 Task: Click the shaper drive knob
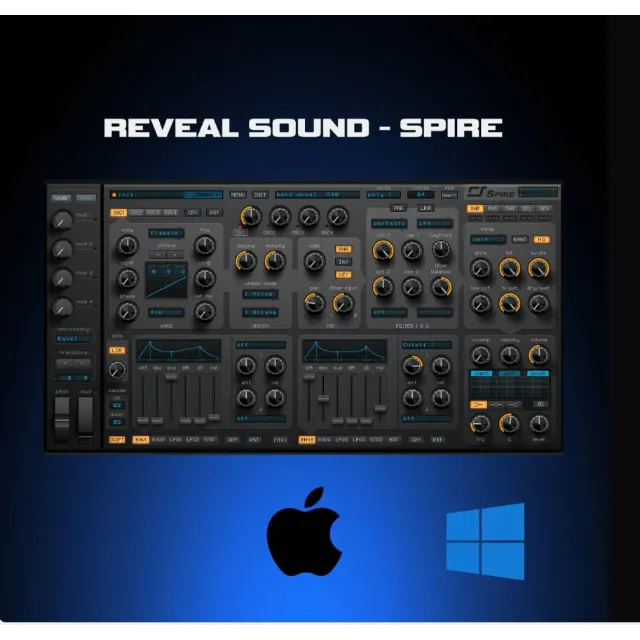(x=481, y=268)
